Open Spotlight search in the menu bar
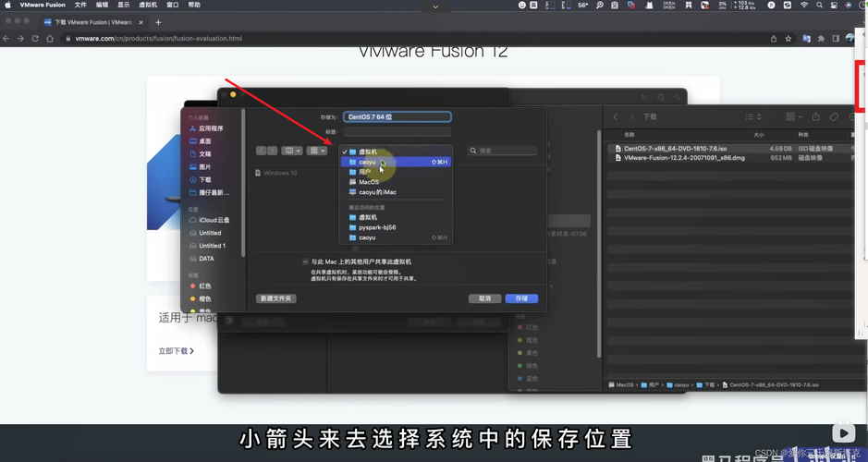868x462 pixels. (x=819, y=5)
